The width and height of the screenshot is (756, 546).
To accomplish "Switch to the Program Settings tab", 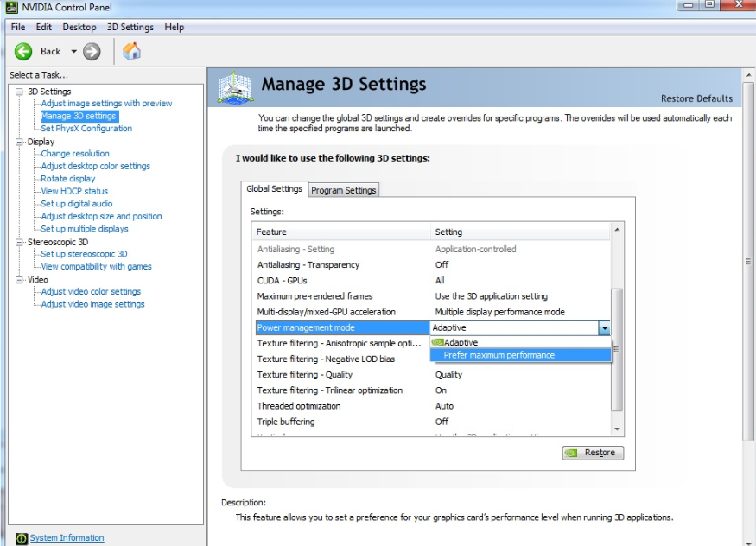I will point(343,190).
